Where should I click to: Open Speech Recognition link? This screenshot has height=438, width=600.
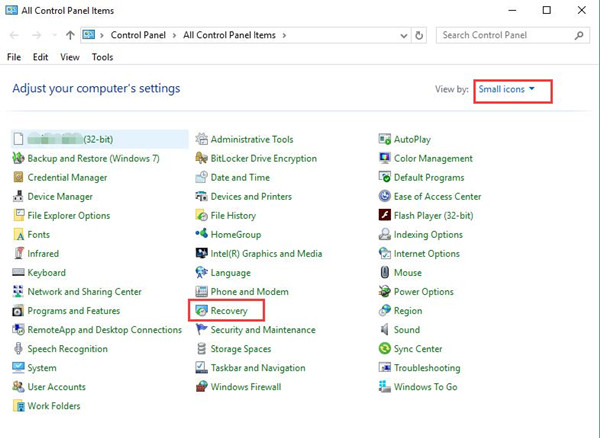tap(67, 349)
